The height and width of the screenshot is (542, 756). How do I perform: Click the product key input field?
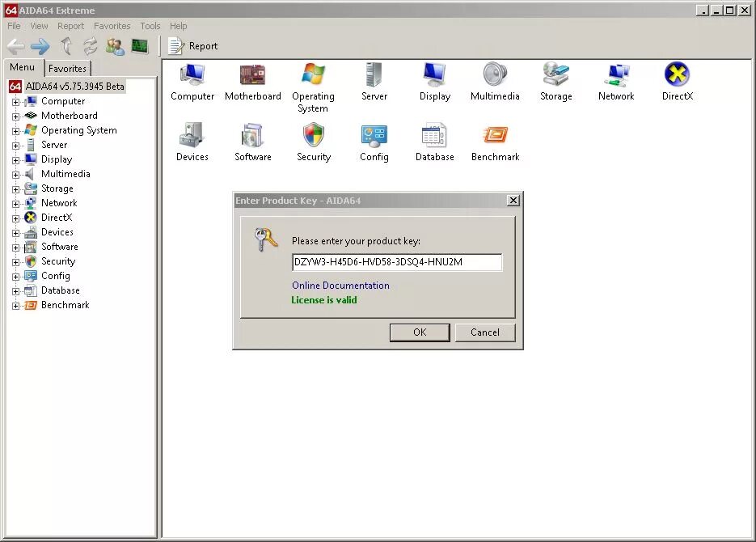point(397,262)
